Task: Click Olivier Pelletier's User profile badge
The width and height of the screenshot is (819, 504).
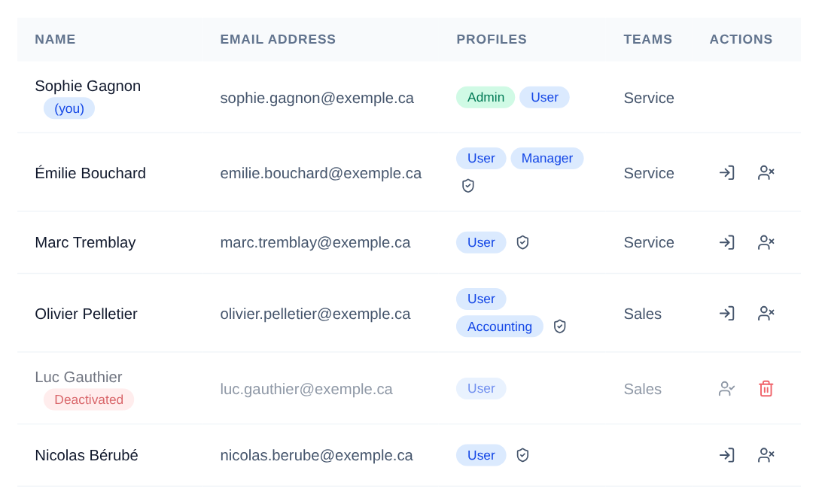Action: point(481,299)
